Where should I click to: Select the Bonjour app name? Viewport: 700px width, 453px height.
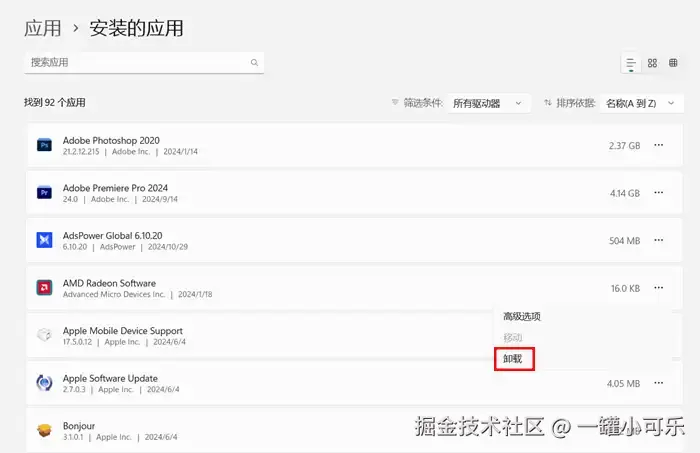point(79,426)
